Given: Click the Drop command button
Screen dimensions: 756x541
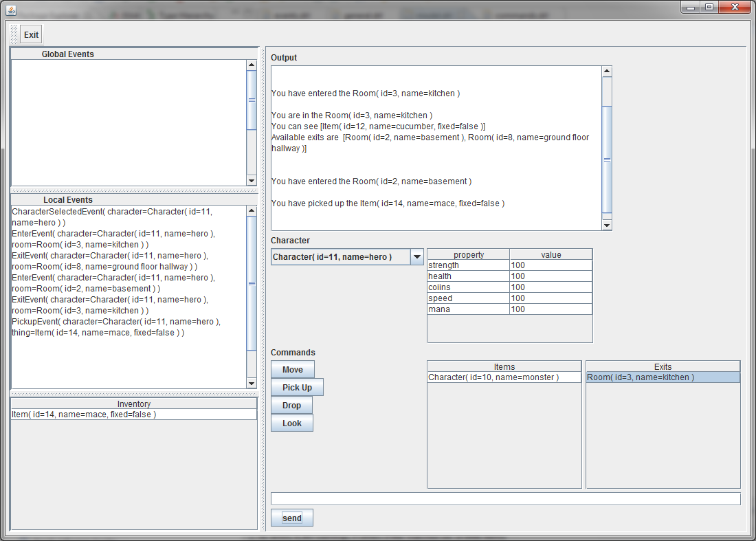Looking at the screenshot, I should (292, 406).
